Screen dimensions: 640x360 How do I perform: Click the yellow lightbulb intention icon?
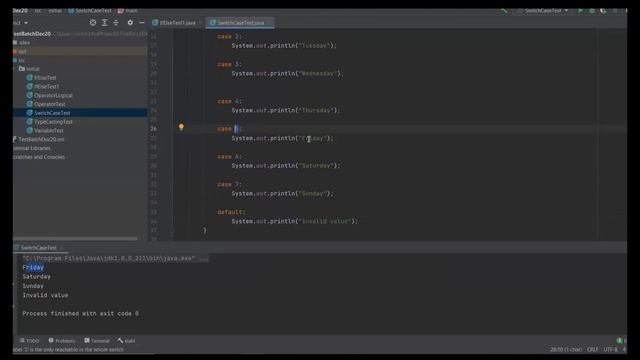(181, 127)
